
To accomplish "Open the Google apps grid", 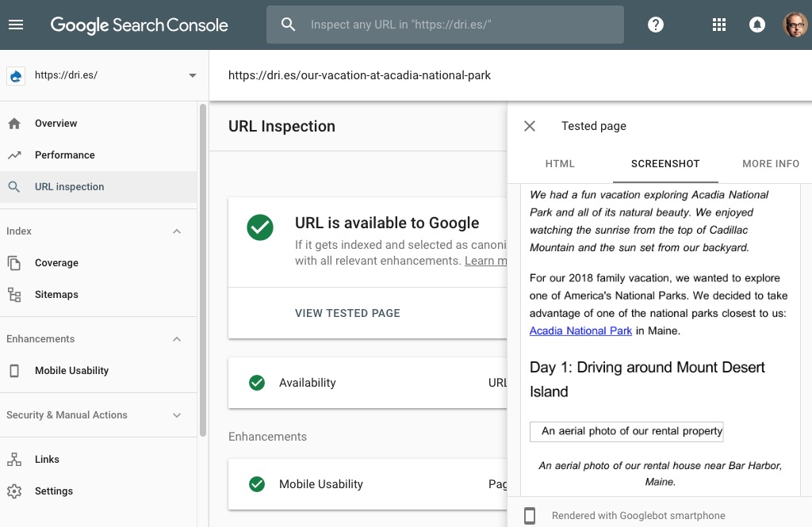I will 718,24.
